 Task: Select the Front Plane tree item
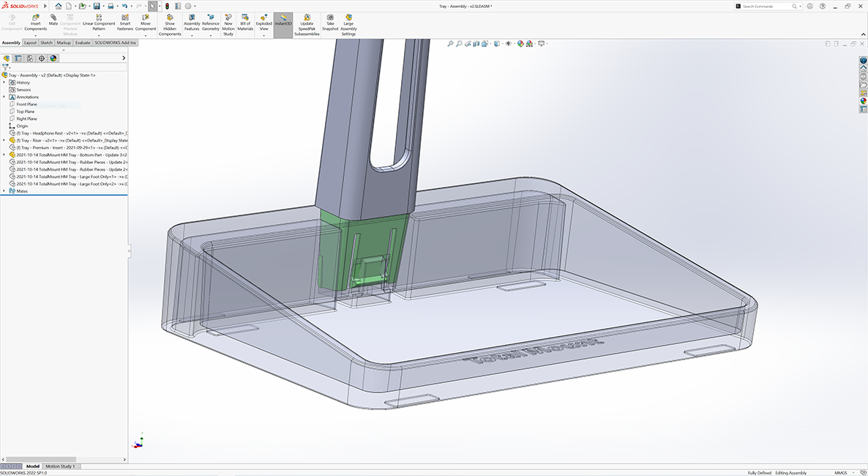point(26,104)
